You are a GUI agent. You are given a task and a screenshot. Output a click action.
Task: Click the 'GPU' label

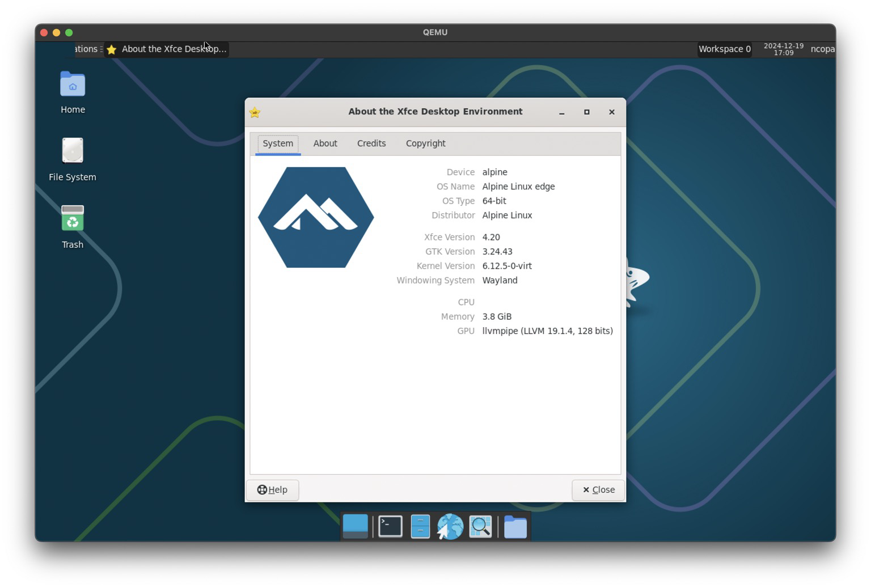(x=466, y=331)
